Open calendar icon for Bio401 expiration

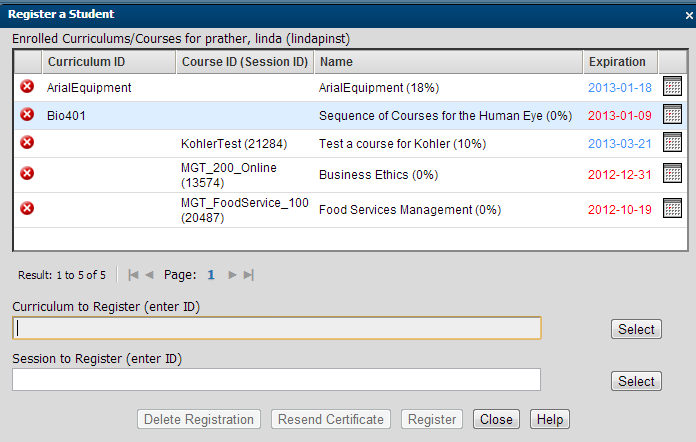pyautogui.click(x=673, y=115)
